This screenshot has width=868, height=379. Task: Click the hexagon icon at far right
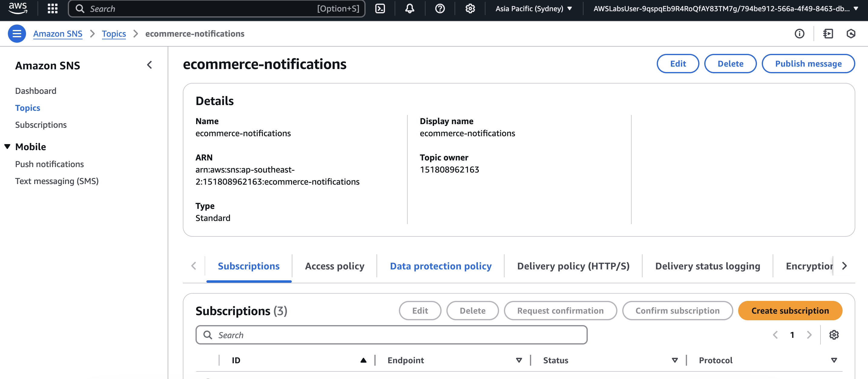pyautogui.click(x=851, y=34)
